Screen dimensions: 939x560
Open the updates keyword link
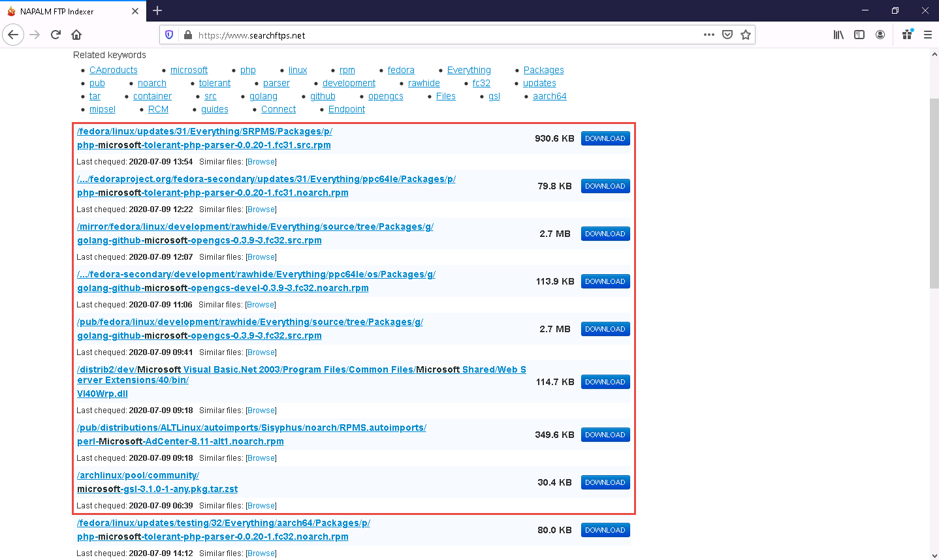539,83
